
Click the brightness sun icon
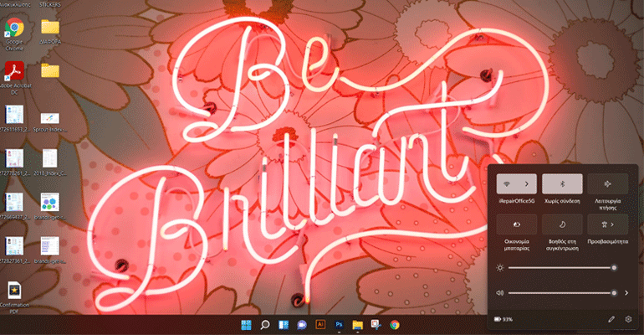pyautogui.click(x=500, y=268)
